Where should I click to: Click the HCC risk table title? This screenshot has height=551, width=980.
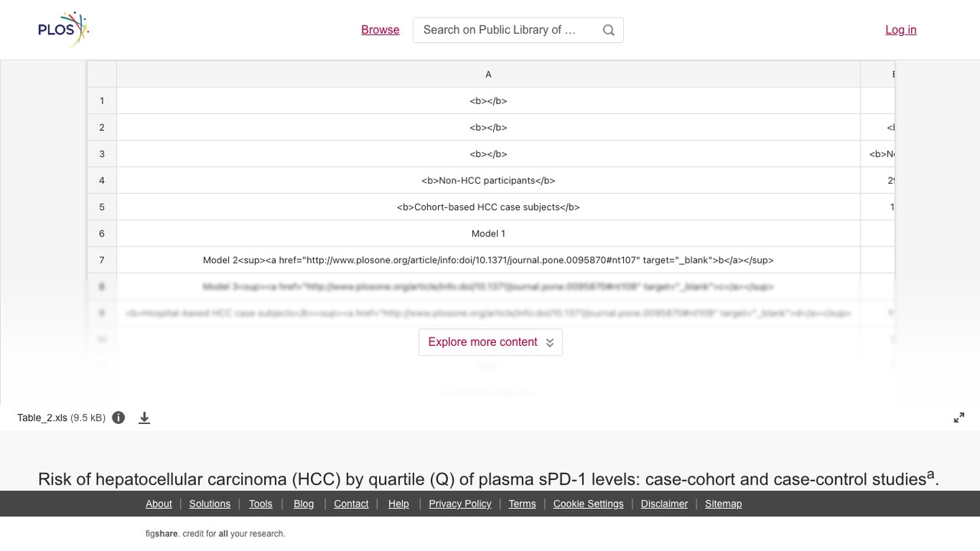coord(488,478)
